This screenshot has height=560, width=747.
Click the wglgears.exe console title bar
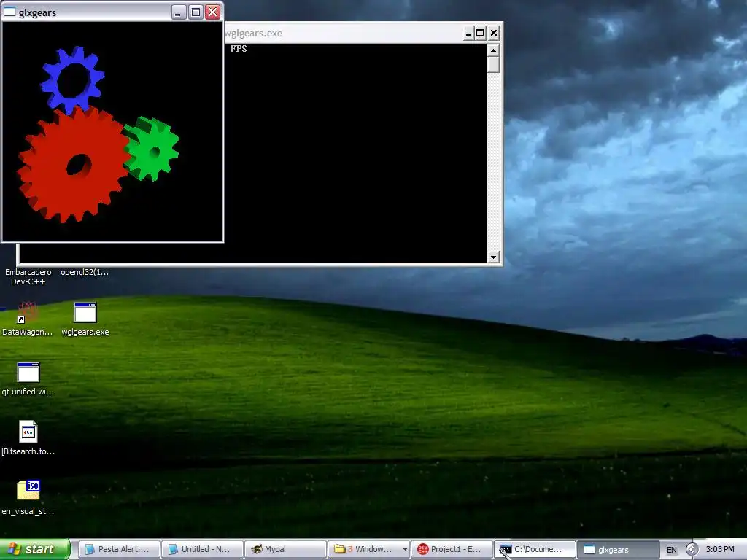343,33
